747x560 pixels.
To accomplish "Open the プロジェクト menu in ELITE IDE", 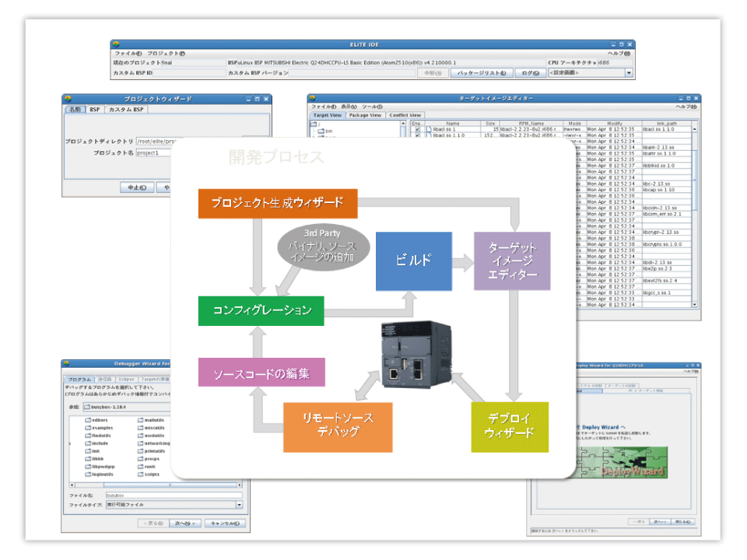I will pyautogui.click(x=166, y=54).
